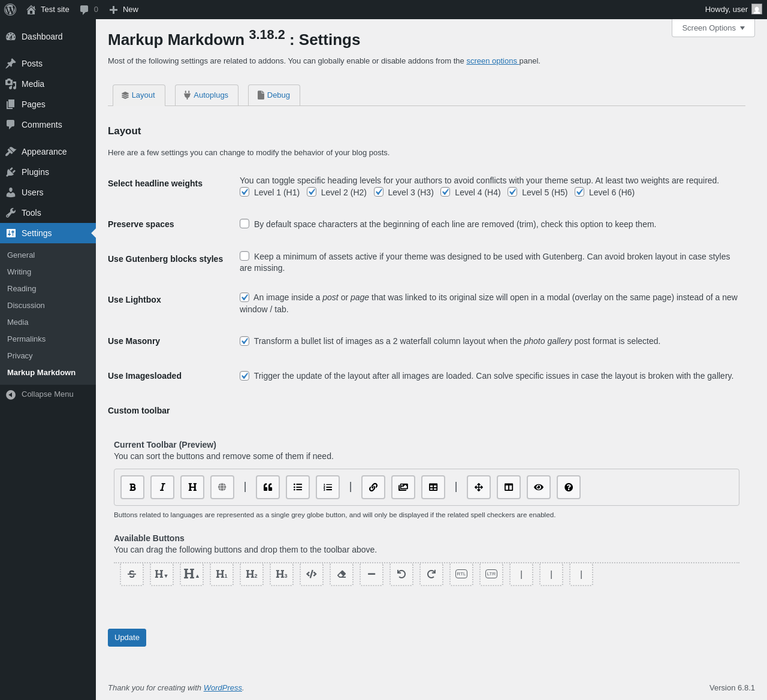Select the LTR direction button
This screenshot has width=767, height=700.
[x=491, y=574]
